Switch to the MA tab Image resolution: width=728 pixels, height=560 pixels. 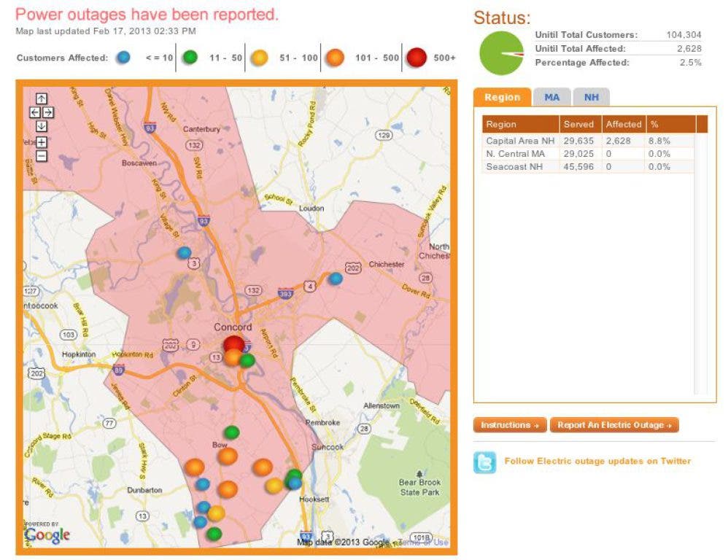coord(551,98)
